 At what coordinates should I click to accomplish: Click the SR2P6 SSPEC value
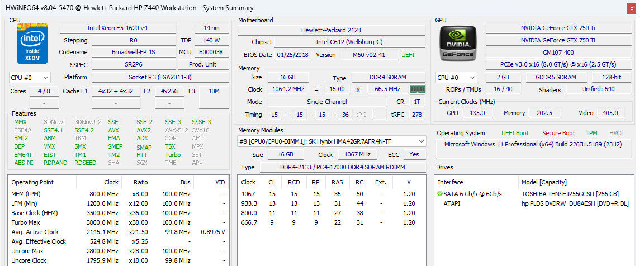click(x=134, y=64)
